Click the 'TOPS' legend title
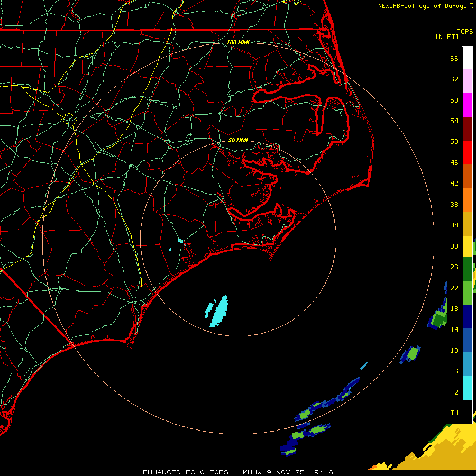 (465, 31)
